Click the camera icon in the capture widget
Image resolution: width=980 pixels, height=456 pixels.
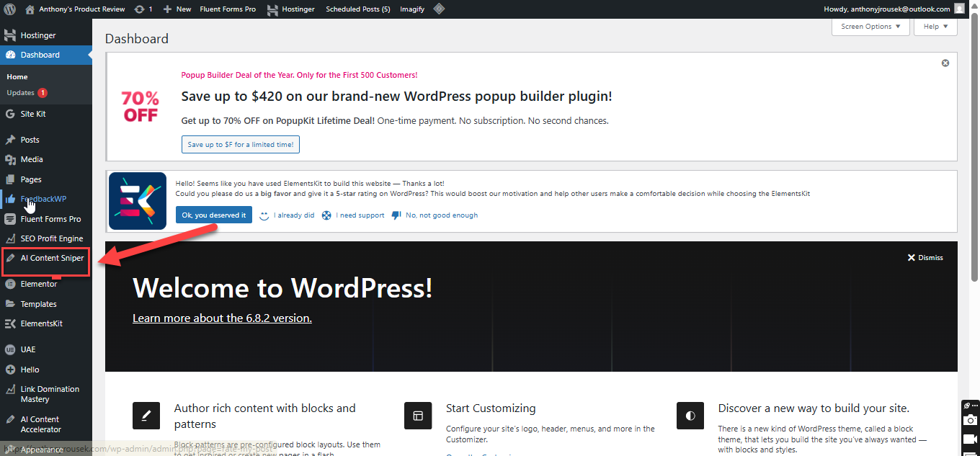click(971, 420)
